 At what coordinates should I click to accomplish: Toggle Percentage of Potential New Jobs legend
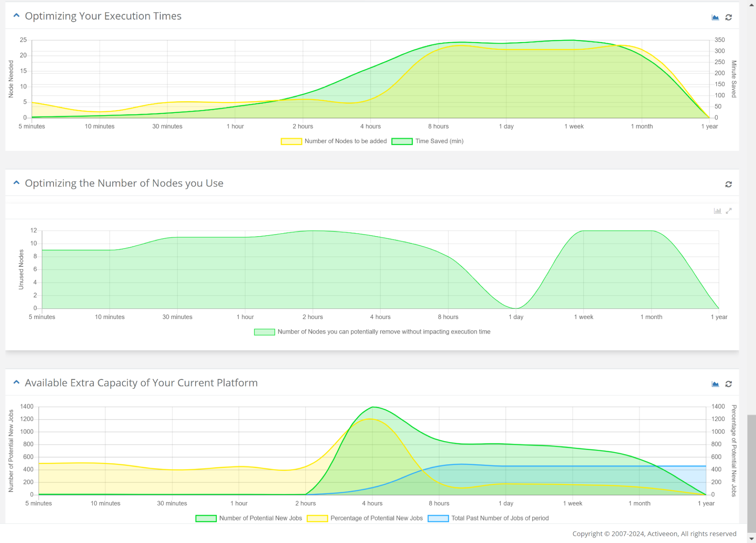[365, 518]
